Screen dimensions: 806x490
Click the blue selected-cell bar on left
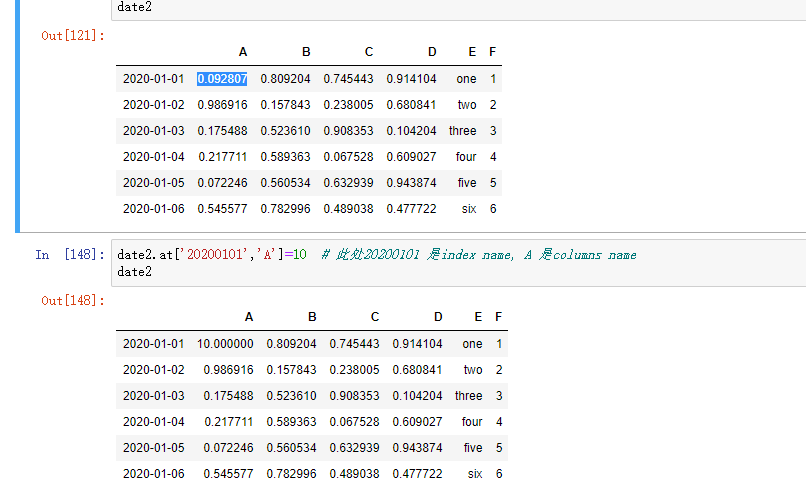click(x=17, y=116)
